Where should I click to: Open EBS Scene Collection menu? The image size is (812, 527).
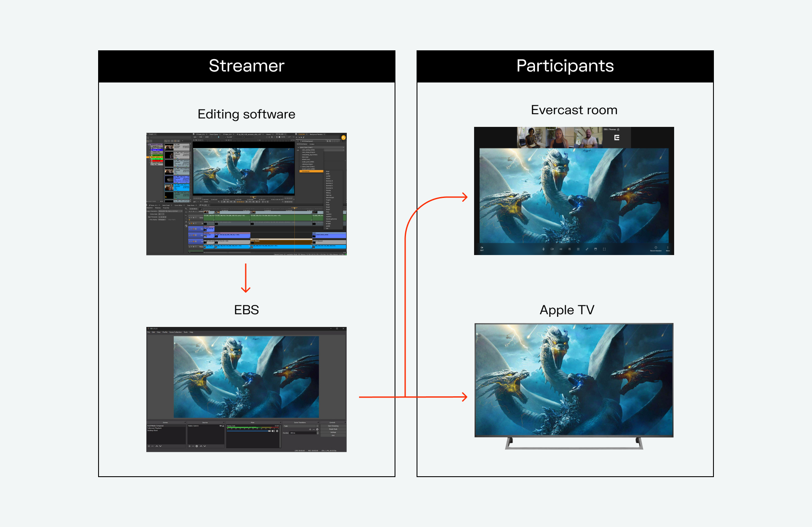pyautogui.click(x=176, y=332)
